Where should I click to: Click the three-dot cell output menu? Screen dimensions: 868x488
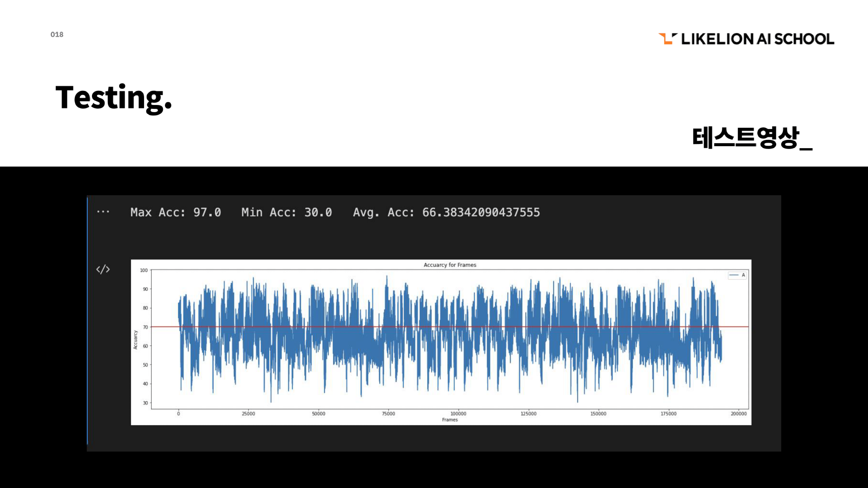pyautogui.click(x=103, y=212)
